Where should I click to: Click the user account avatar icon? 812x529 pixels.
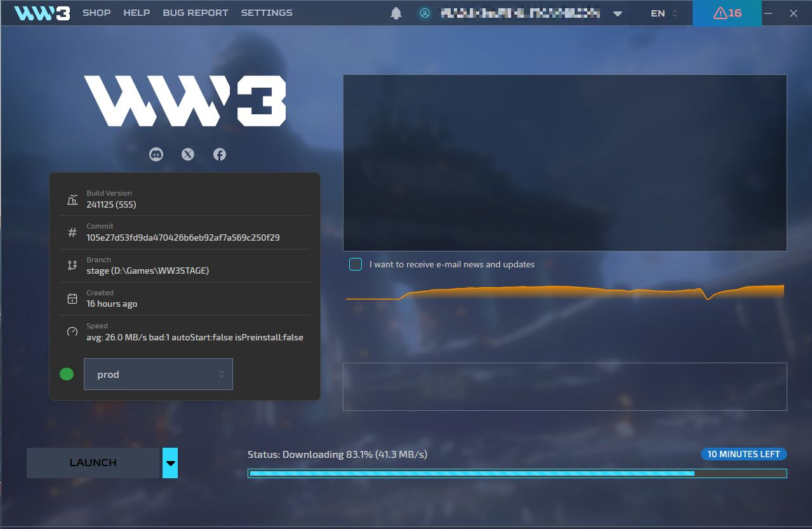pos(425,13)
